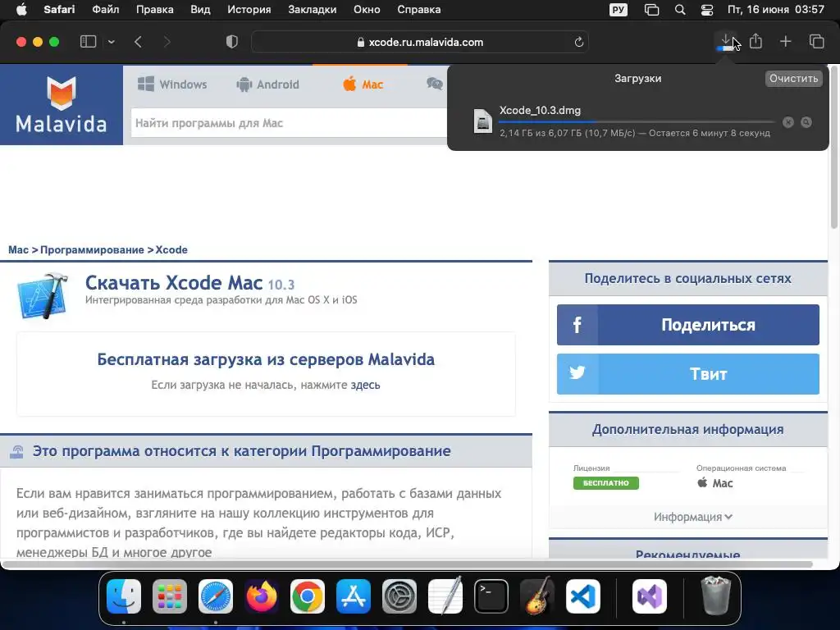The height and width of the screenshot is (630, 840).
Task: Open Visual Studio from the Dock
Action: [x=650, y=596]
